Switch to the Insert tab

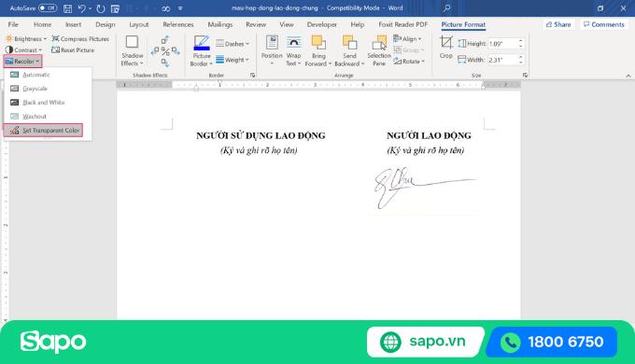[x=73, y=24]
